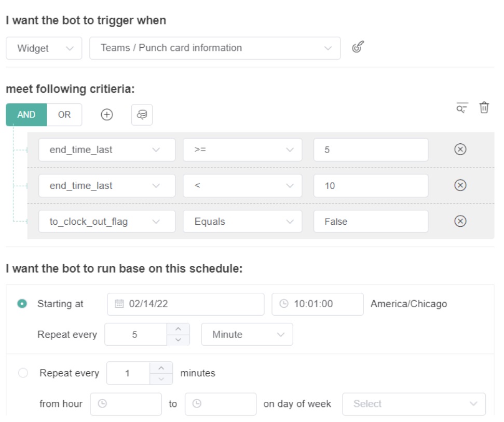Open the Widget trigger type dropdown

click(44, 48)
